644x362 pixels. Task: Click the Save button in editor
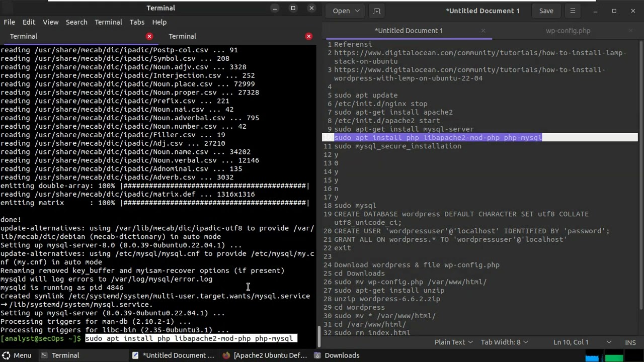click(546, 11)
